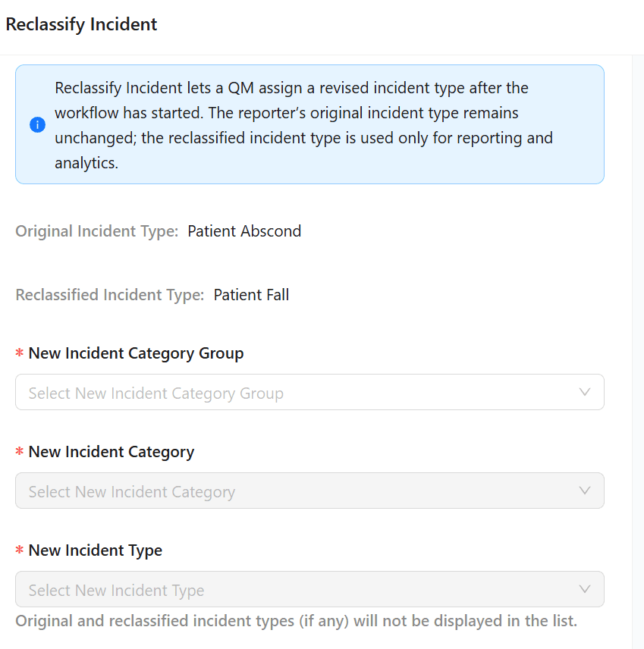This screenshot has height=649, width=644.
Task: Click the Patient Fall reclassified type text
Action: tap(250, 294)
